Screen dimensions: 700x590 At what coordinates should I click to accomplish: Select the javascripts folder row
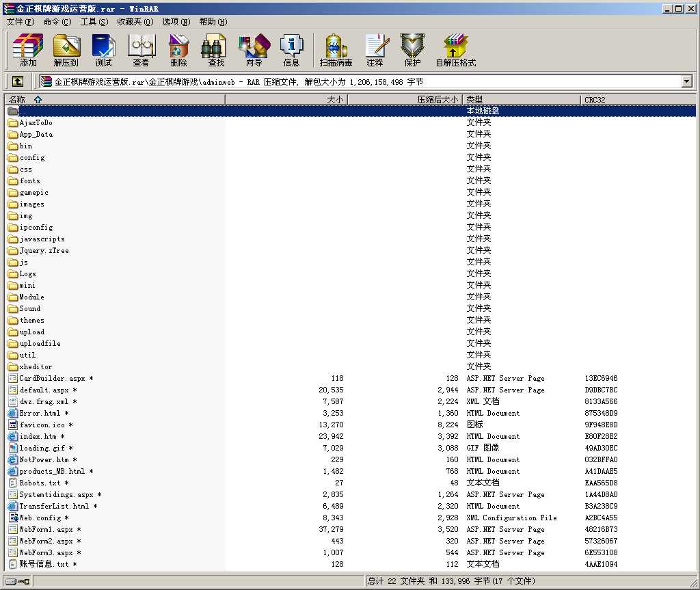[x=351, y=239]
